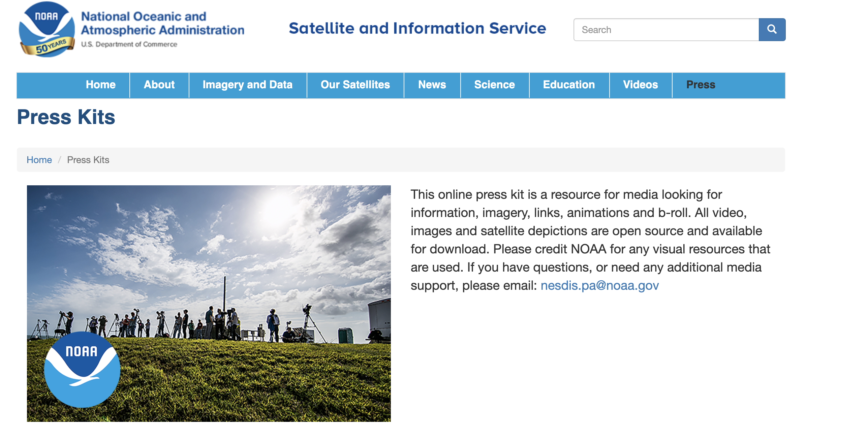Focus the Search input field
This screenshot has height=436, width=868.
click(x=666, y=30)
